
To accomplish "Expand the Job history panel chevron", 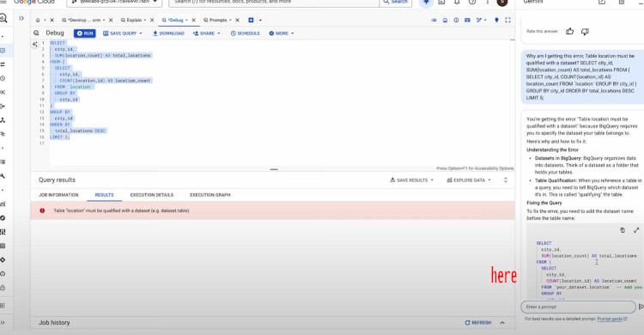I will click(502, 323).
